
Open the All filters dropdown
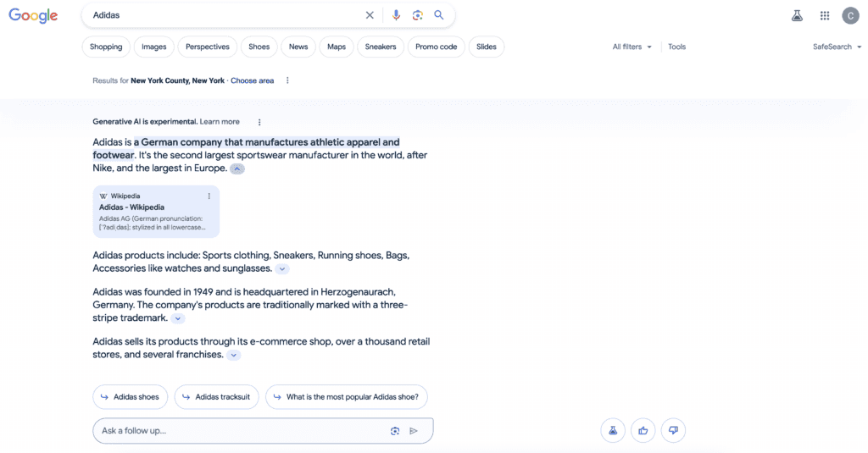(632, 47)
